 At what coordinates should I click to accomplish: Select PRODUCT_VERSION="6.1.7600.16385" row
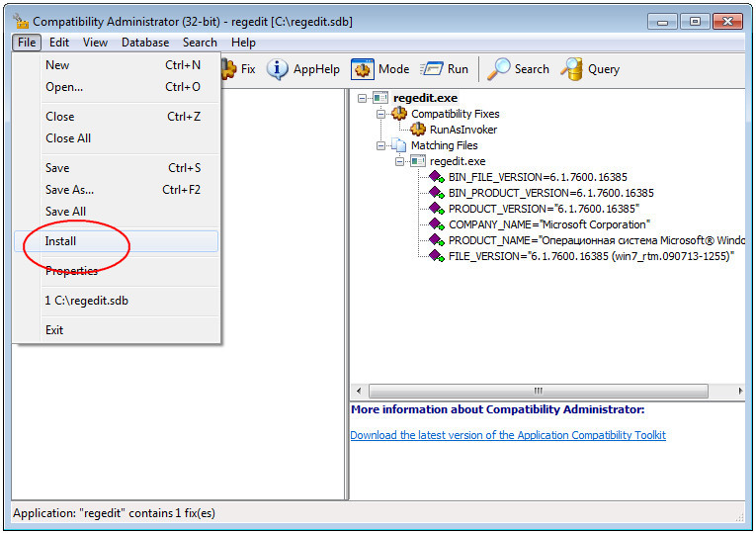(544, 209)
